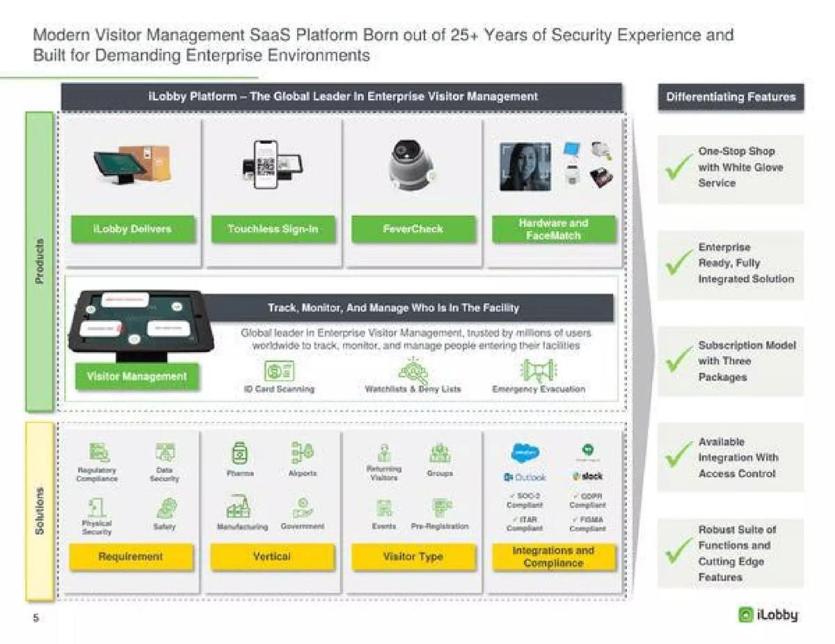Click the page number 5
835x644 pixels.
click(35, 618)
